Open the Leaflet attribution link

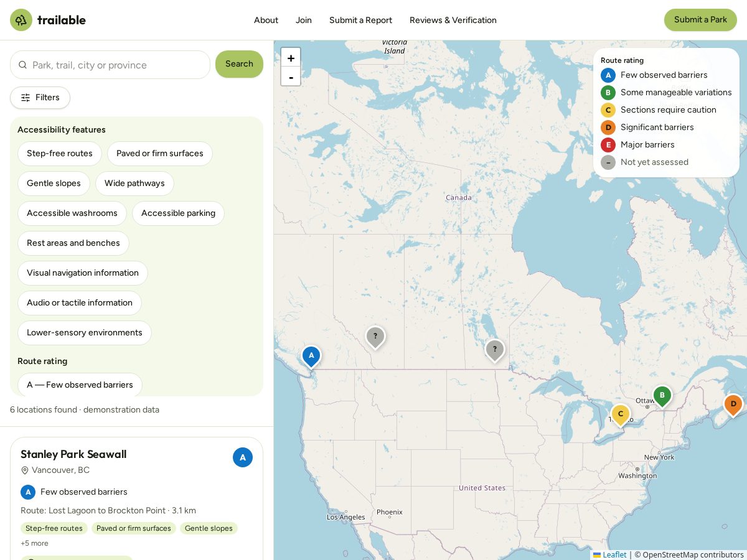(609, 554)
